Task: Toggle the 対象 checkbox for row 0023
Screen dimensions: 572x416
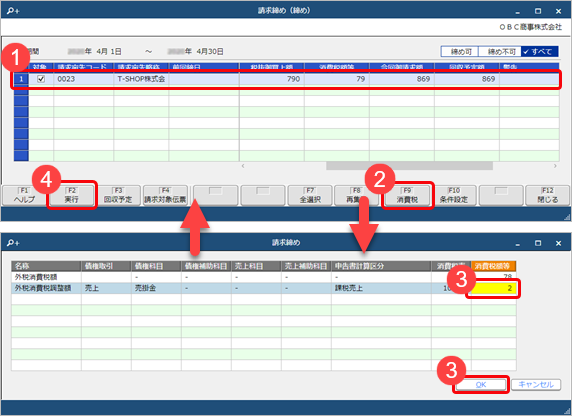Action: tap(41, 79)
